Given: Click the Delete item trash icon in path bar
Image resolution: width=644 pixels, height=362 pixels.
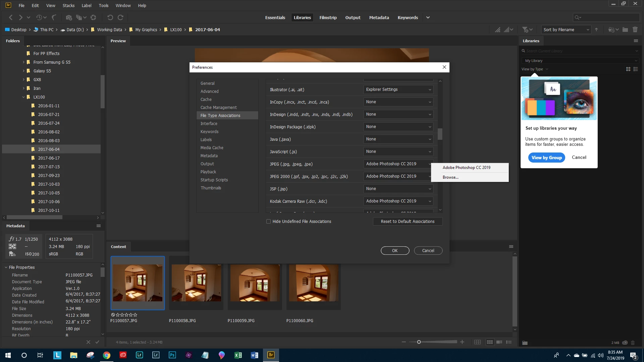Looking at the screenshot, I should click(635, 29).
